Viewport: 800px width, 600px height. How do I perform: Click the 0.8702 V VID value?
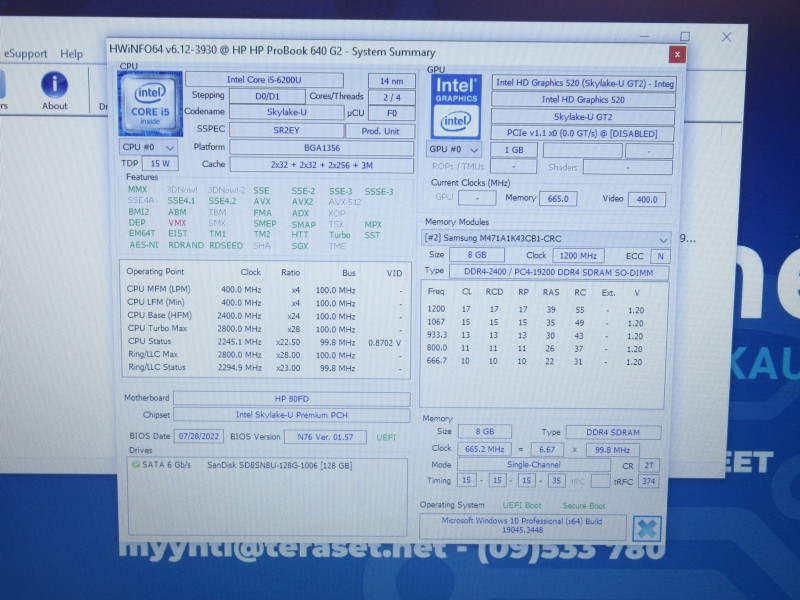coord(385,343)
